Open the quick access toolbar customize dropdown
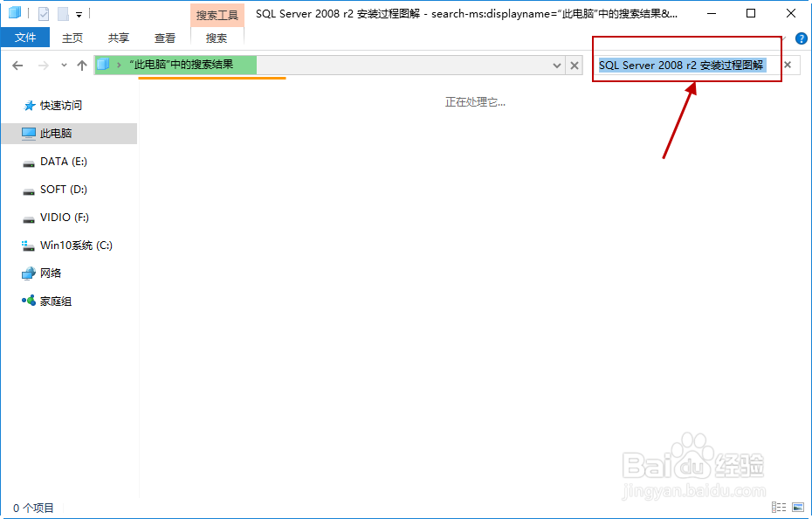Screen dimensions: 812x519 77,13
